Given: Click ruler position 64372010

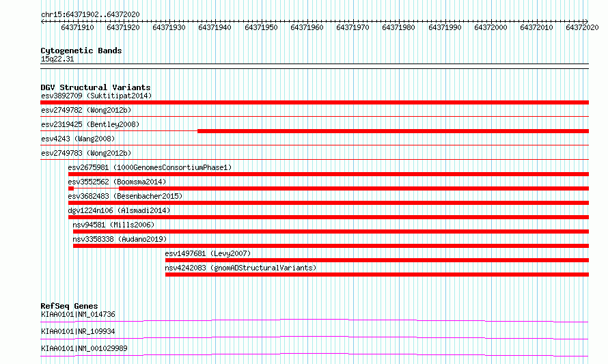Looking at the screenshot, I should (x=536, y=27).
